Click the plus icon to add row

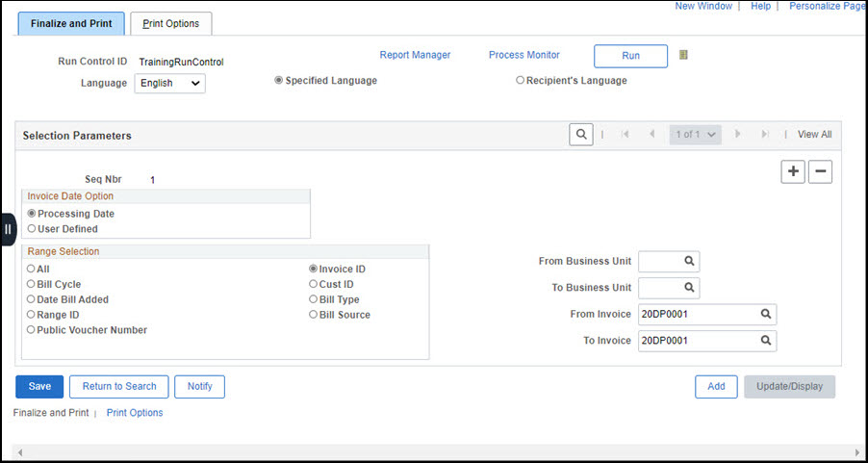click(x=792, y=171)
